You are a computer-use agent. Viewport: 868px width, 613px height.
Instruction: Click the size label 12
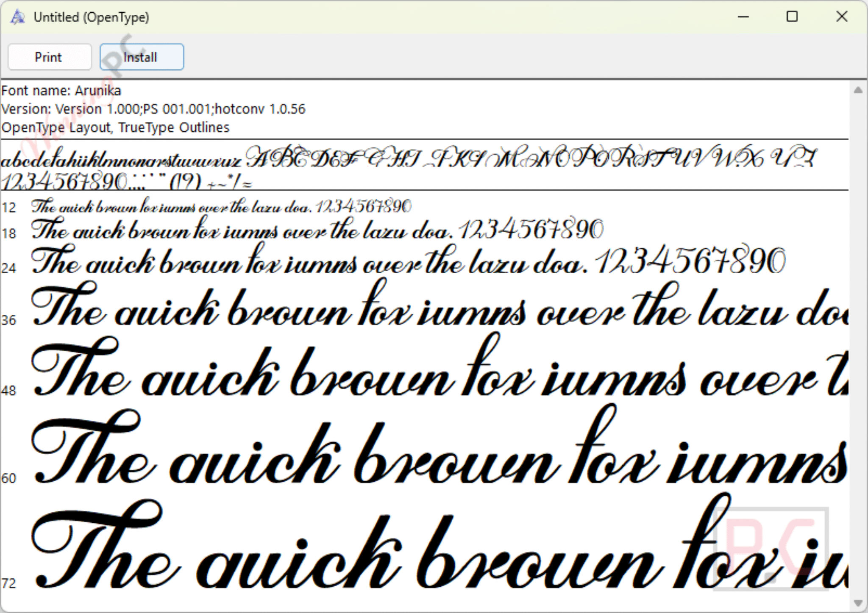tap(8, 208)
